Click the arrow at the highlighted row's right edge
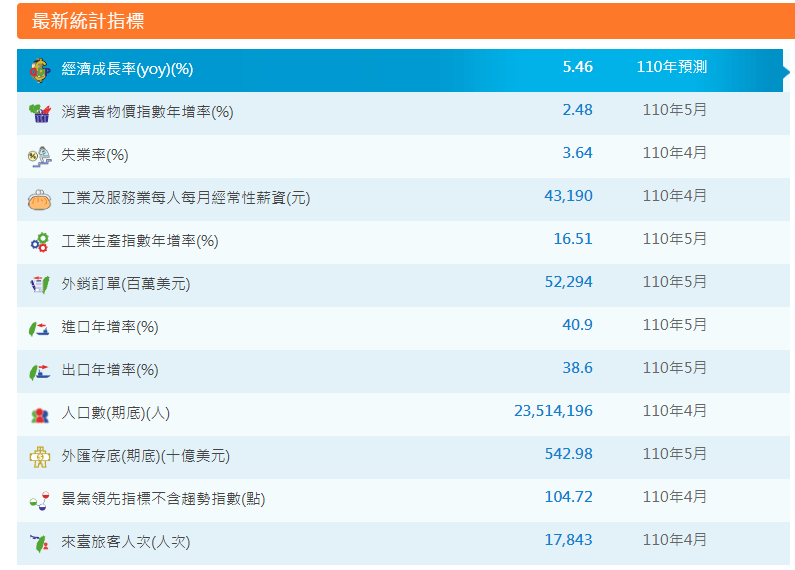The width and height of the screenshot is (795, 570). click(787, 70)
